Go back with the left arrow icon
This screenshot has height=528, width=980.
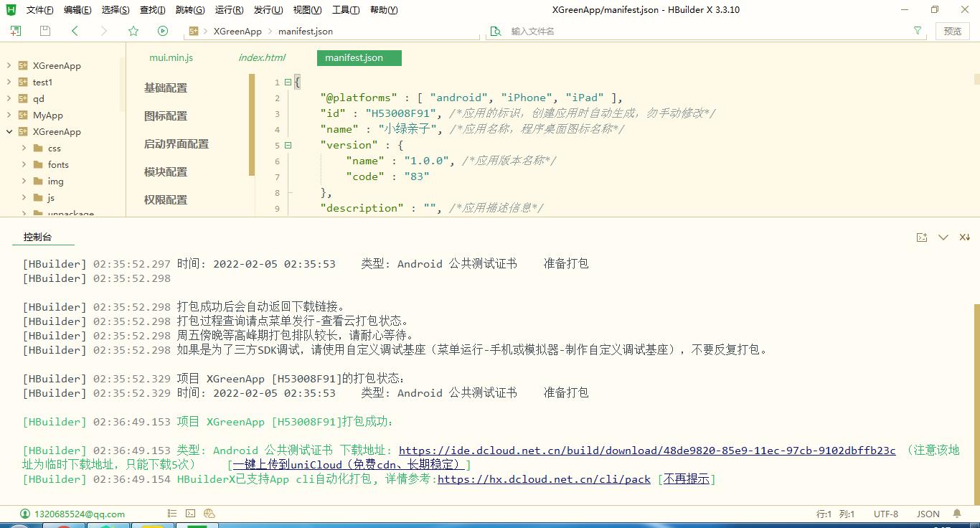coord(75,31)
